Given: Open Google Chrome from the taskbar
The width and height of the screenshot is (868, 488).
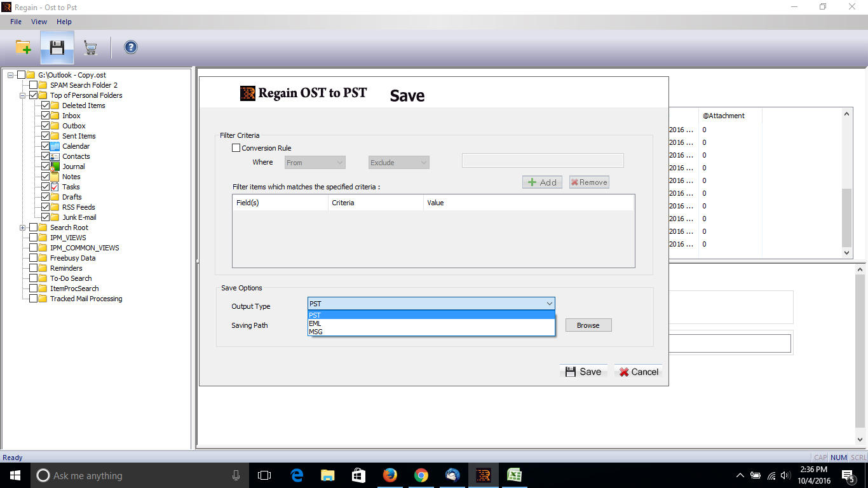Looking at the screenshot, I should (421, 475).
